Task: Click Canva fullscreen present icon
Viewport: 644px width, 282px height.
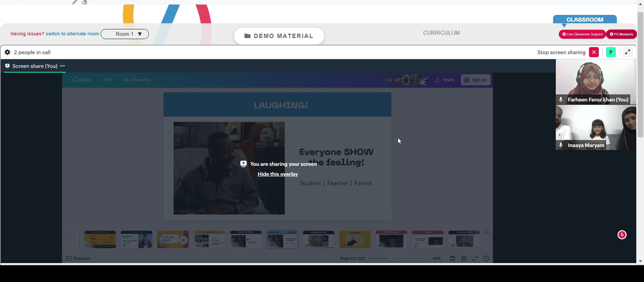Action: pyautogui.click(x=475, y=259)
